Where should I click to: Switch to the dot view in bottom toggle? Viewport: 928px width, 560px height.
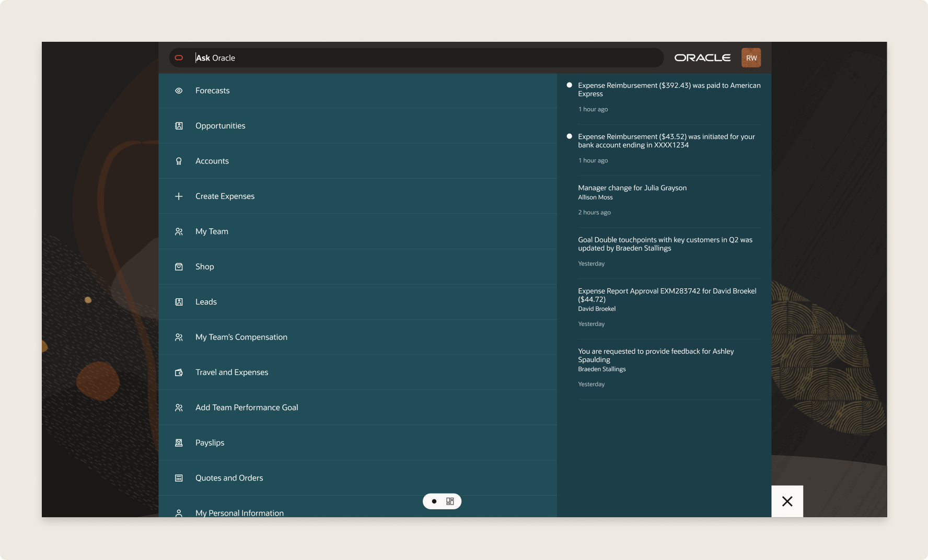[434, 501]
